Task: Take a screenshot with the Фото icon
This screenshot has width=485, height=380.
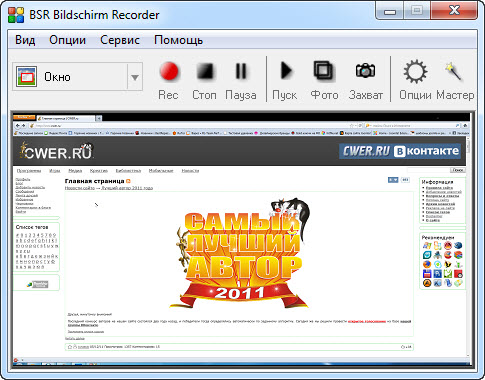Action: (x=323, y=71)
